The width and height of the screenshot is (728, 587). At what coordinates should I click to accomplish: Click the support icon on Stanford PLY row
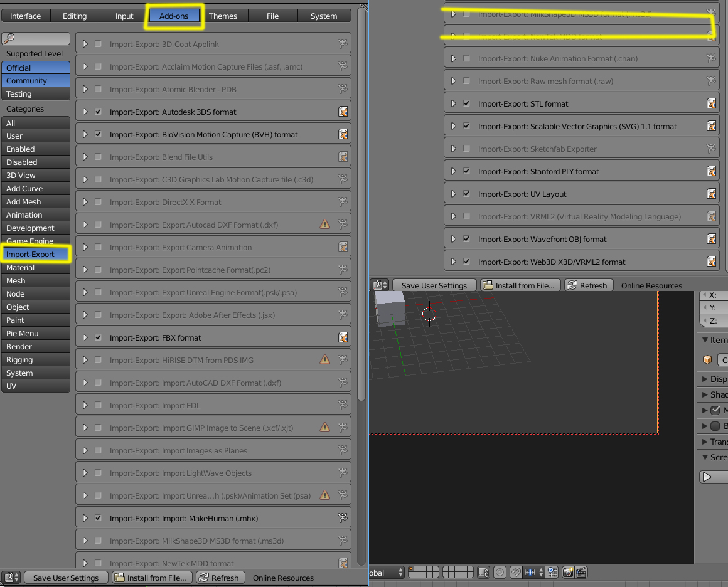(711, 172)
